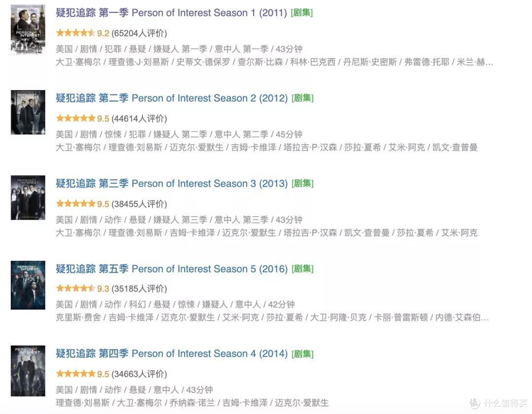Click the star rating icons for Season 4
Viewport: 532px width, 414px height.
pos(75,374)
